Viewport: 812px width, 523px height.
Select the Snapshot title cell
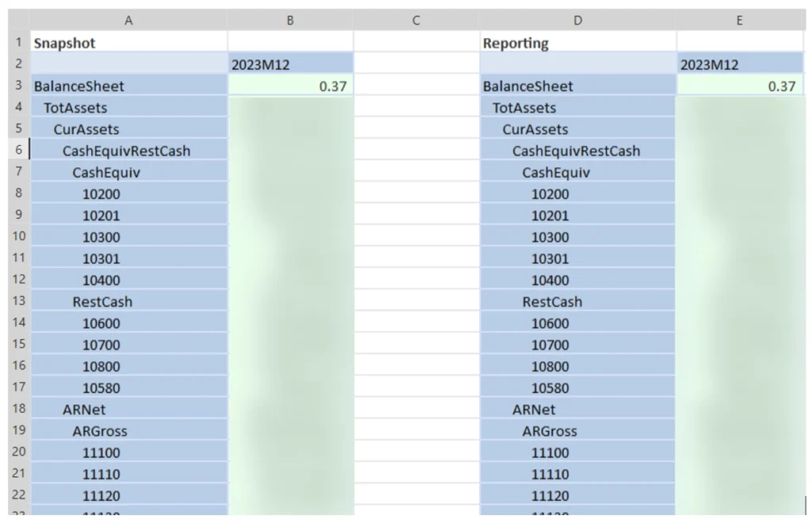[65, 44]
